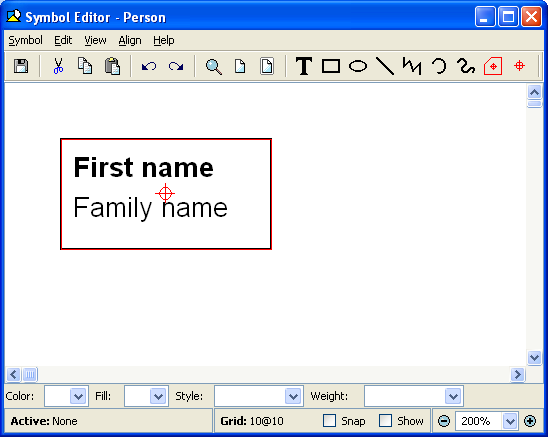
Task: Open the 200% zoom level dropdown
Action: 510,421
